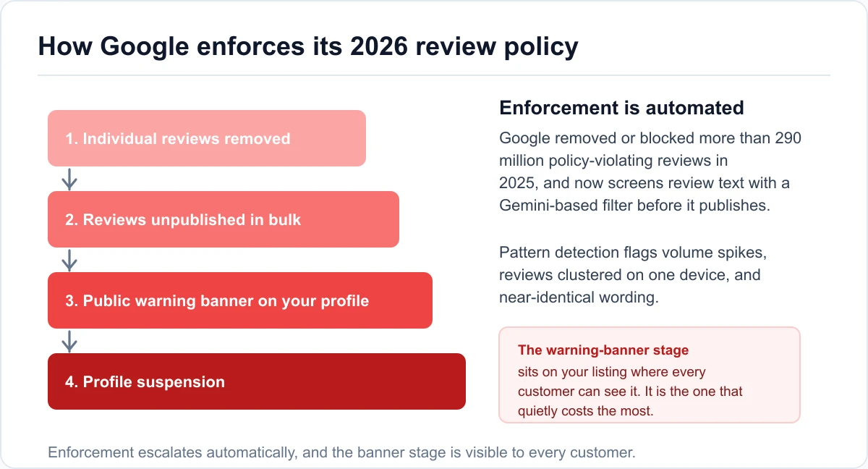Click the line 'million policy-violating reviews in'
The image size is (868, 469).
click(x=613, y=160)
